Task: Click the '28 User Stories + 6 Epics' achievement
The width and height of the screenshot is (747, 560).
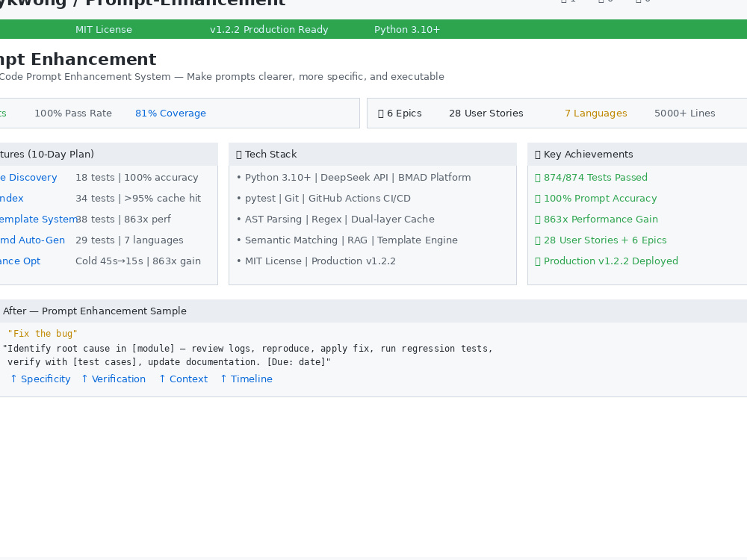Action: pos(605,240)
